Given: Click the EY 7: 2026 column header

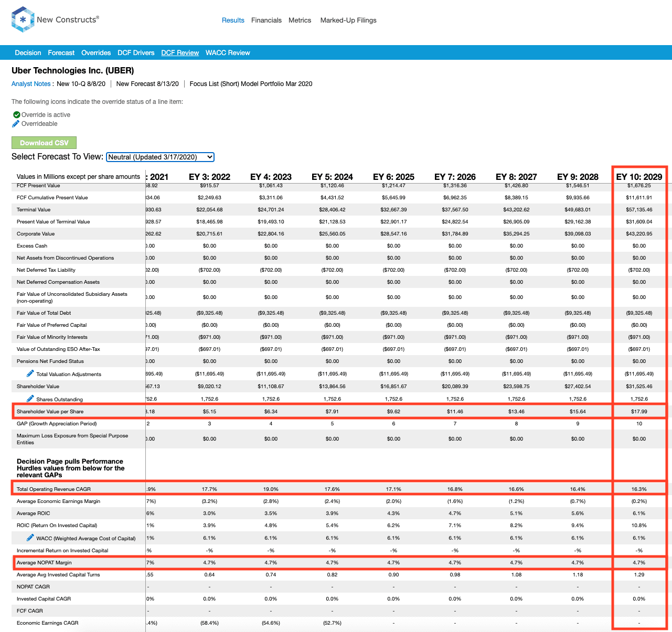Looking at the screenshot, I should [x=455, y=177].
